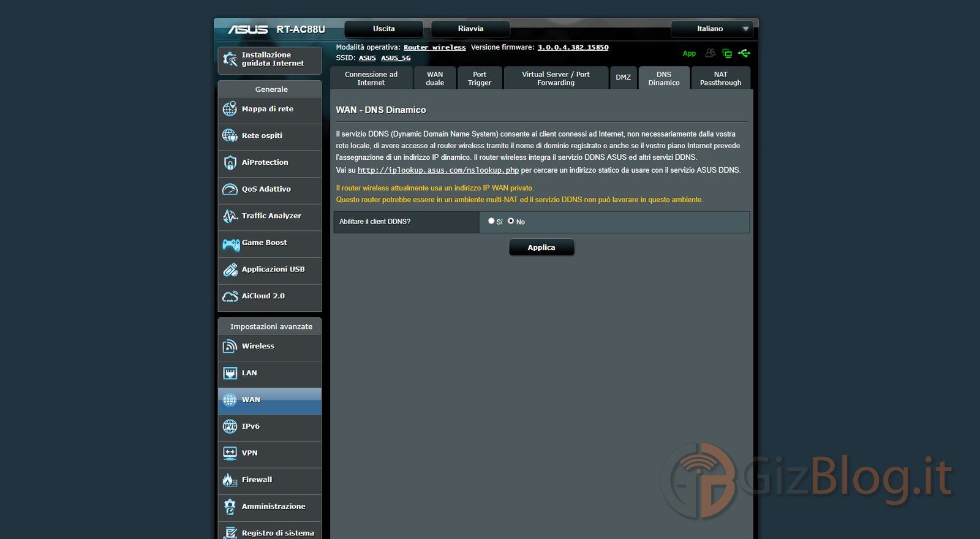Click the Uscita logout button

tap(384, 29)
